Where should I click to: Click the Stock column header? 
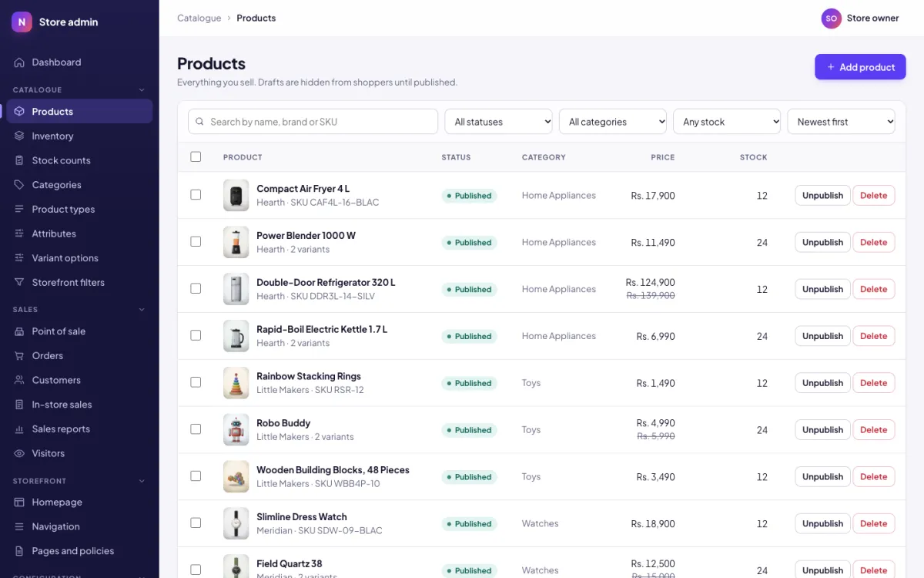point(753,157)
